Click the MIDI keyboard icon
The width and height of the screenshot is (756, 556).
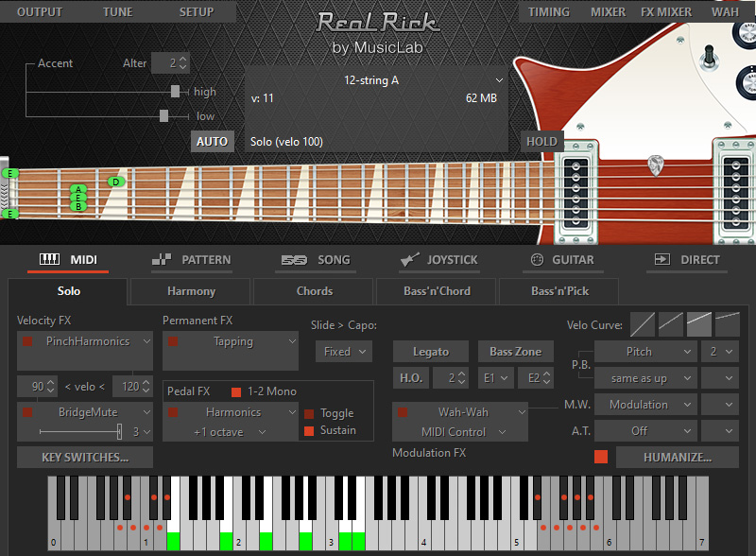point(50,259)
